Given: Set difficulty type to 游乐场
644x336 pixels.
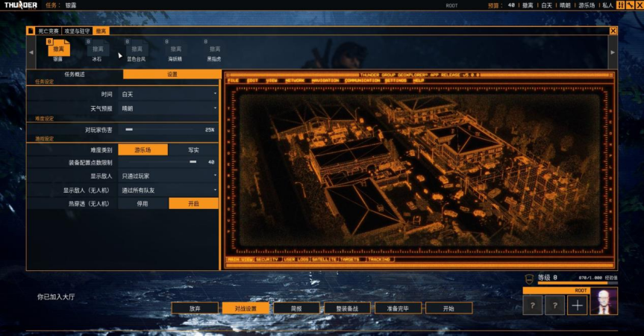Looking at the screenshot, I should tap(143, 150).
